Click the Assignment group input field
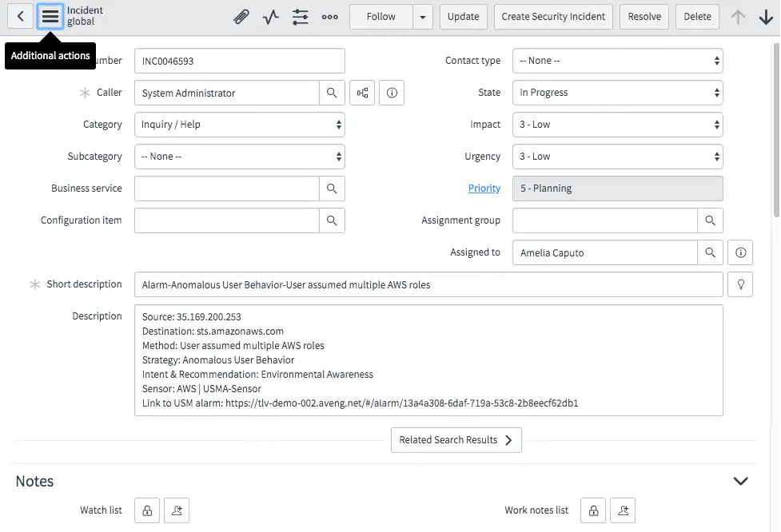The height and width of the screenshot is (532, 781). 604,220
